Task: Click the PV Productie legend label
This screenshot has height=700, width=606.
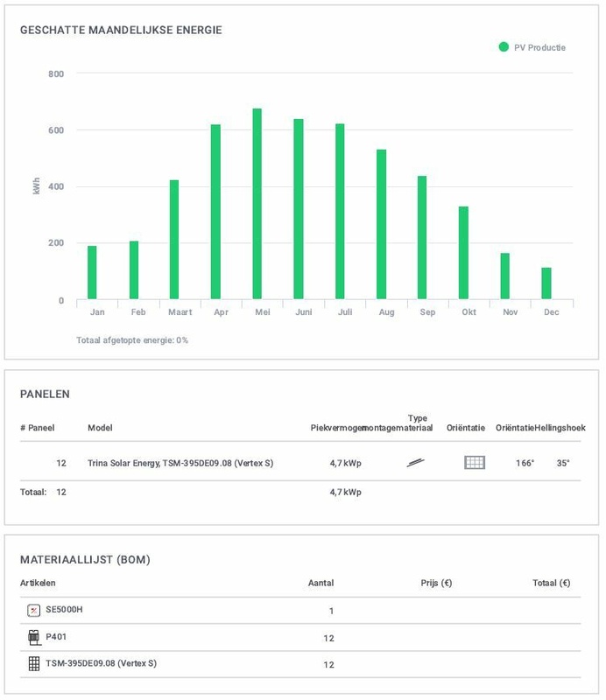Action: [x=539, y=47]
